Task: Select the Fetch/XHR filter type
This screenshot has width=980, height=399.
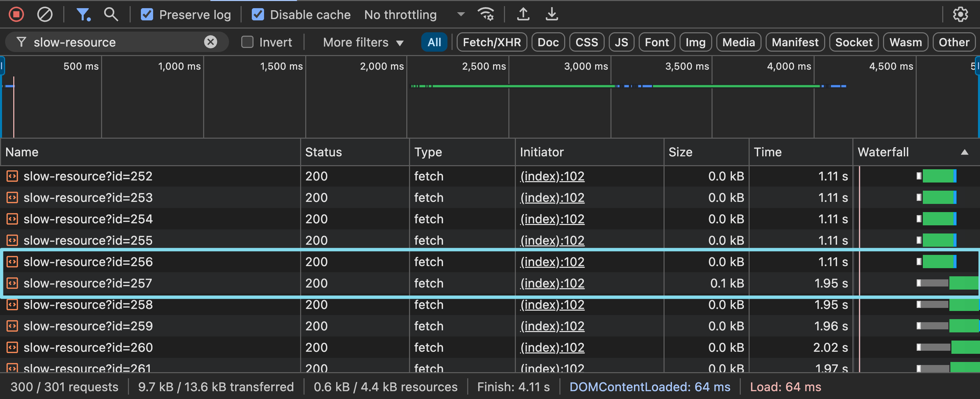Action: coord(491,42)
